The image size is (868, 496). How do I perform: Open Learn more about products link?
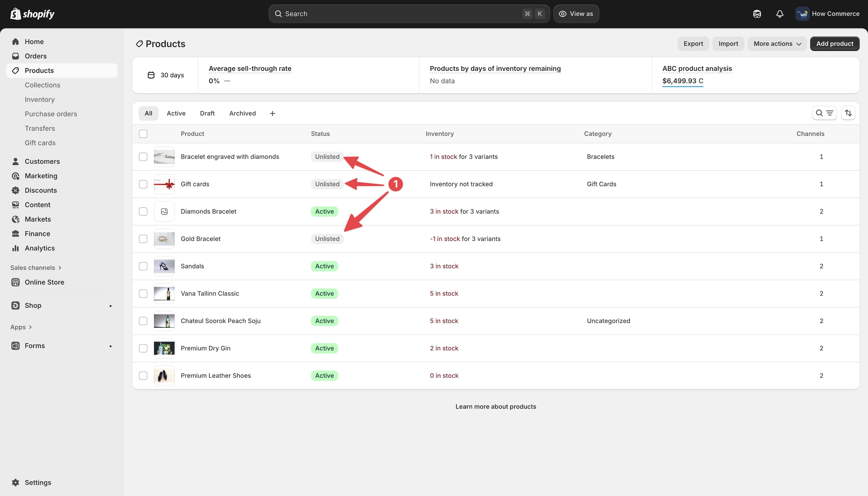496,407
